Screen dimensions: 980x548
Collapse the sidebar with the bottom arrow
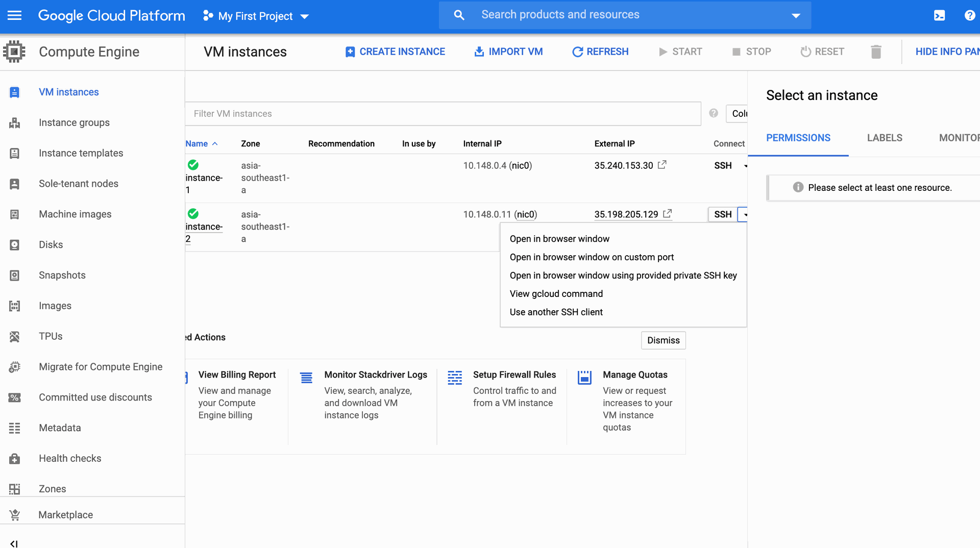click(x=14, y=543)
